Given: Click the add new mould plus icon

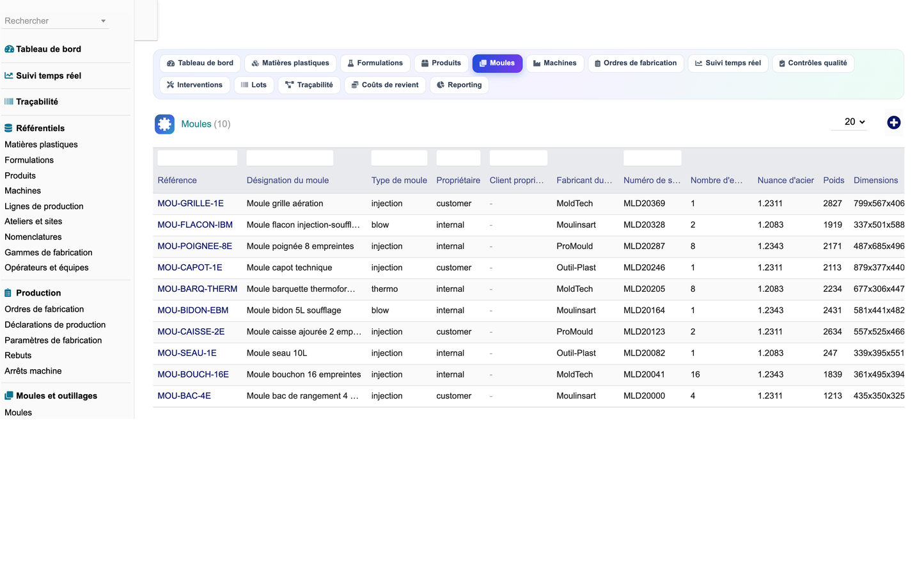Looking at the screenshot, I should click(x=893, y=123).
